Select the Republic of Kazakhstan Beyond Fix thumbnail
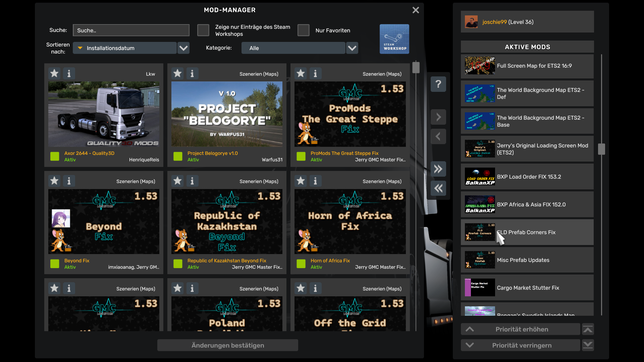 [x=227, y=222]
